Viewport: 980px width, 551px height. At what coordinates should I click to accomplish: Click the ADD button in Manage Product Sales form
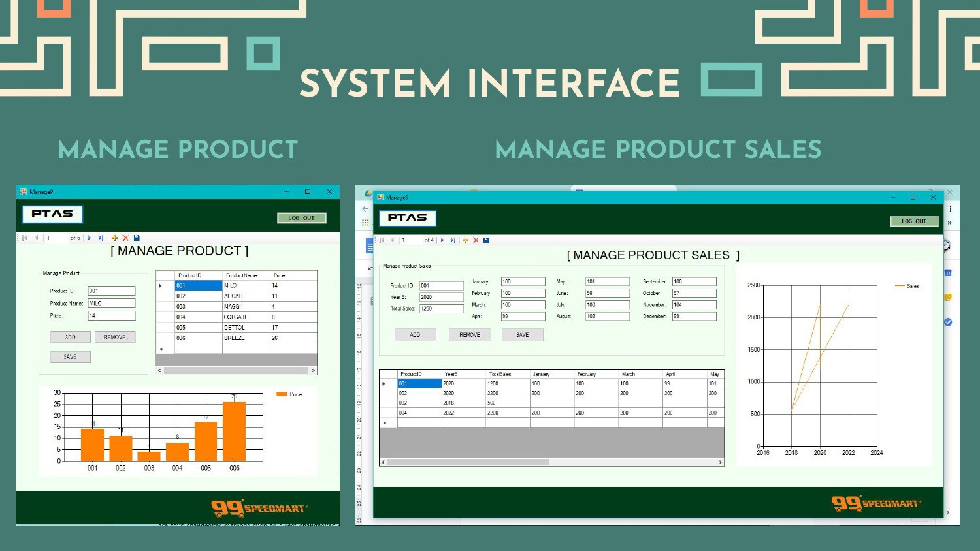pyautogui.click(x=415, y=335)
